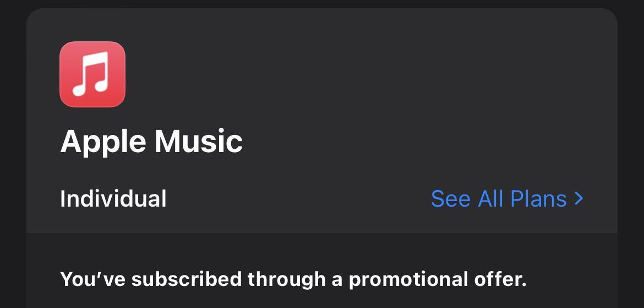Viewport: 644px width, 308px height.
Task: Click the Individual plan label
Action: [113, 199]
